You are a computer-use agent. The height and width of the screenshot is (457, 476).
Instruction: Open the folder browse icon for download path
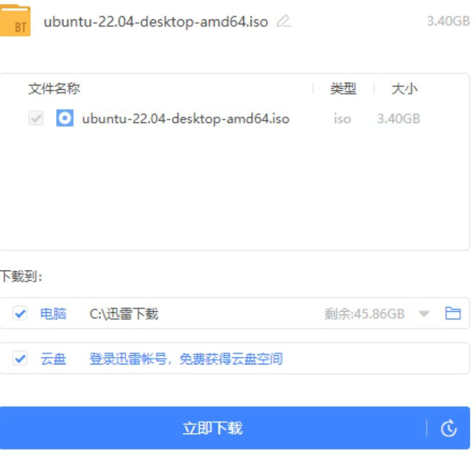[x=453, y=313]
